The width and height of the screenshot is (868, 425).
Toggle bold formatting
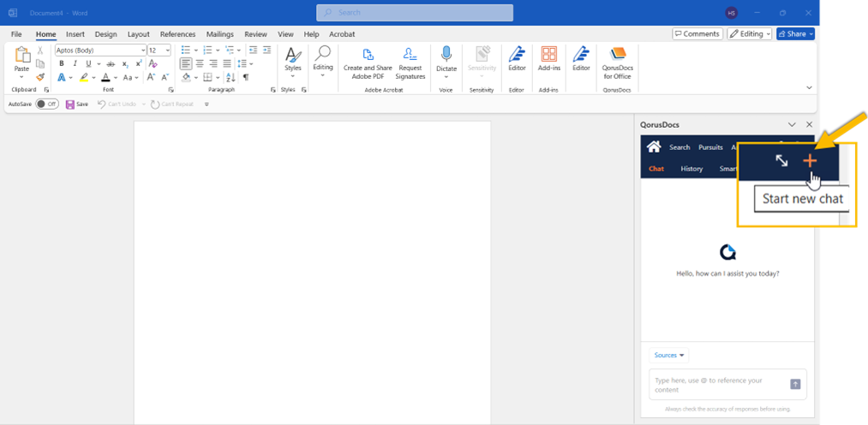pos(62,63)
